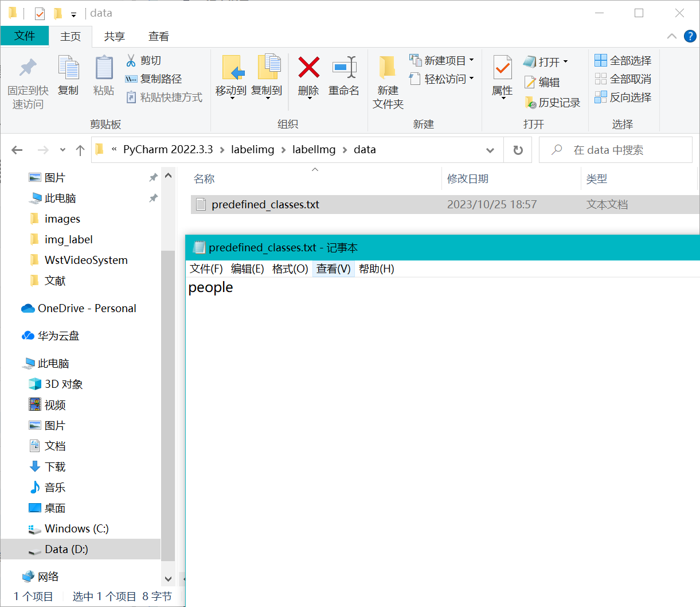Click History (历史记录) icon
Viewport: 700px width, 607px height.
(x=530, y=102)
